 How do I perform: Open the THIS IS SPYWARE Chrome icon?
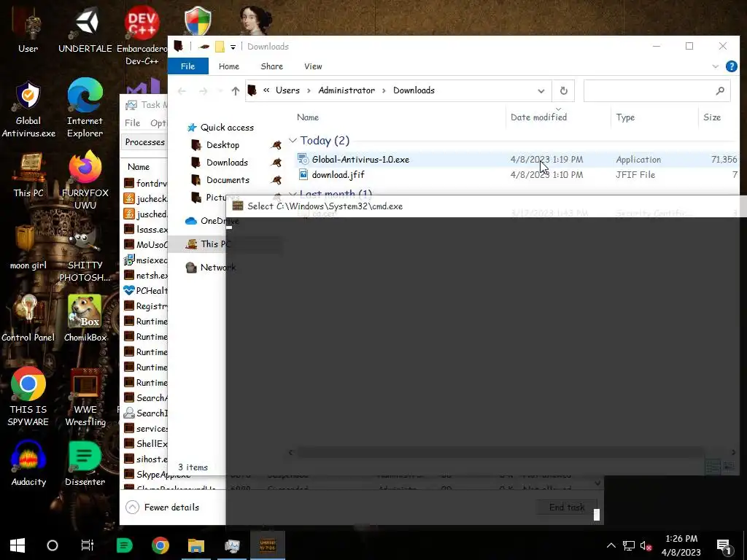tap(28, 397)
